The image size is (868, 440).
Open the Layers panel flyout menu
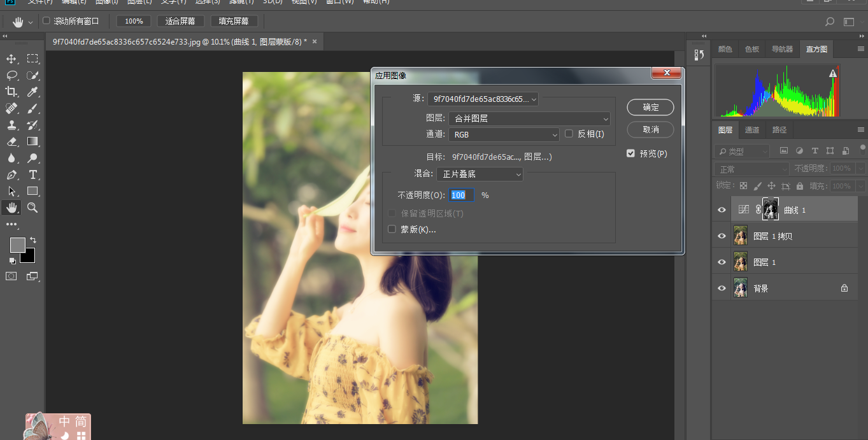tap(861, 129)
